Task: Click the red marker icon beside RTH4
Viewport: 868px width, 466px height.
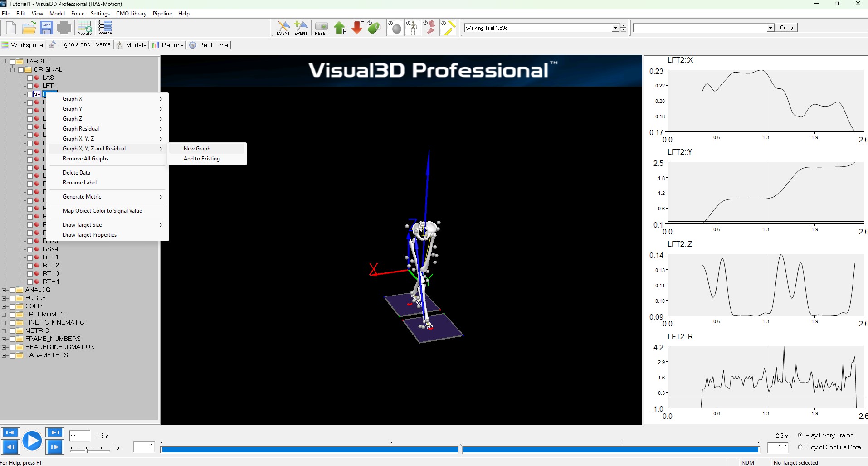Action: 37,282
